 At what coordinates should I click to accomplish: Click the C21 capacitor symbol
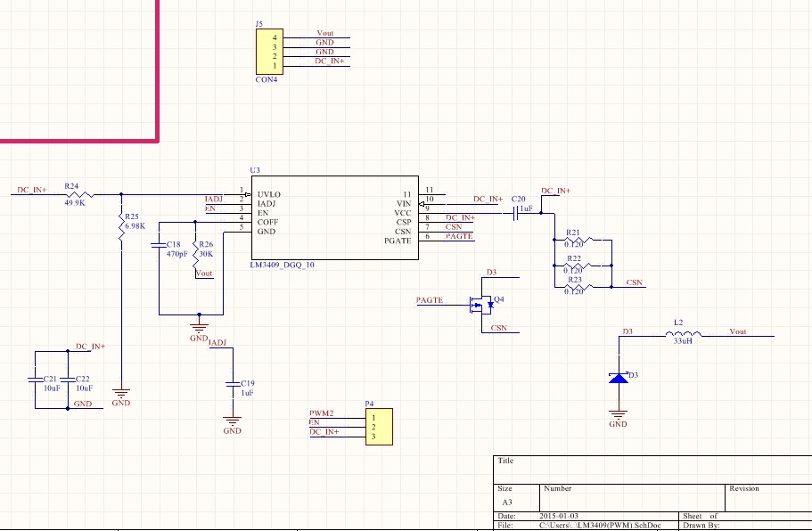(36, 380)
